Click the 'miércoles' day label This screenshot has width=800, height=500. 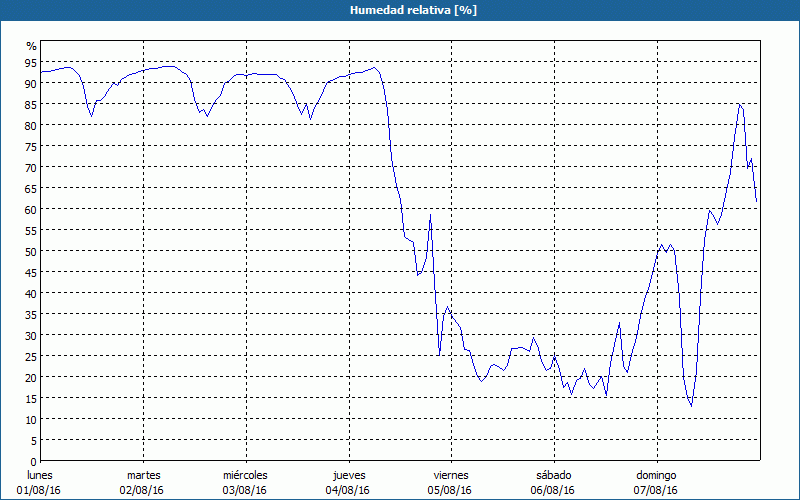click(245, 475)
